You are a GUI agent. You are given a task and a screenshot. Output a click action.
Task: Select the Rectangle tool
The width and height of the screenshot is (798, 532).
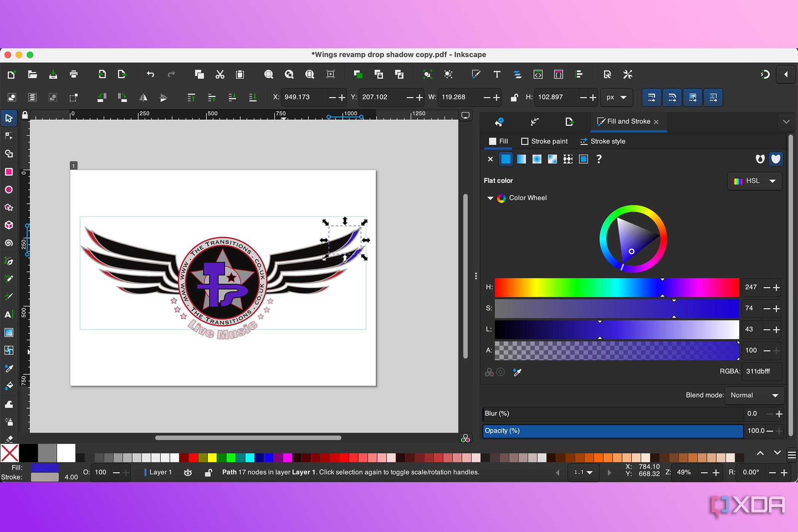9,172
